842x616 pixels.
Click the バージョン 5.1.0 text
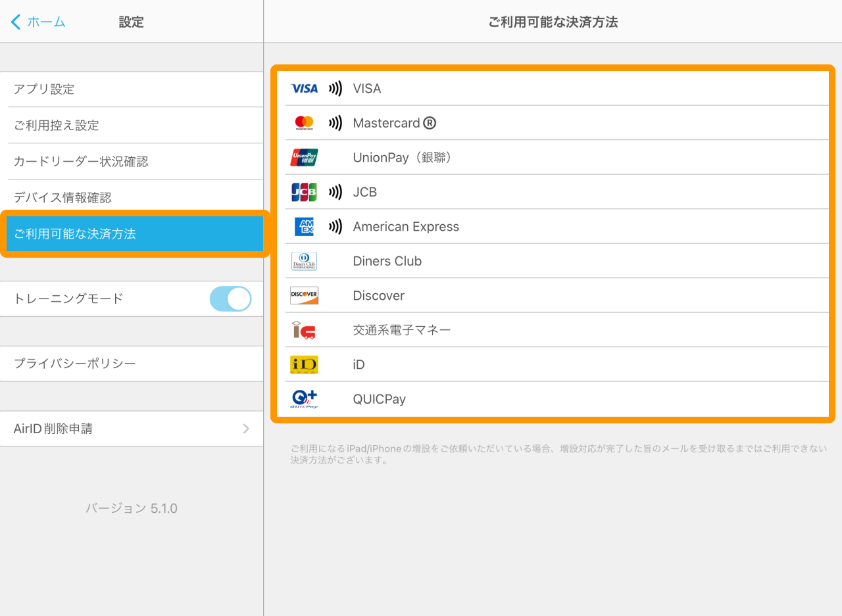tap(132, 509)
